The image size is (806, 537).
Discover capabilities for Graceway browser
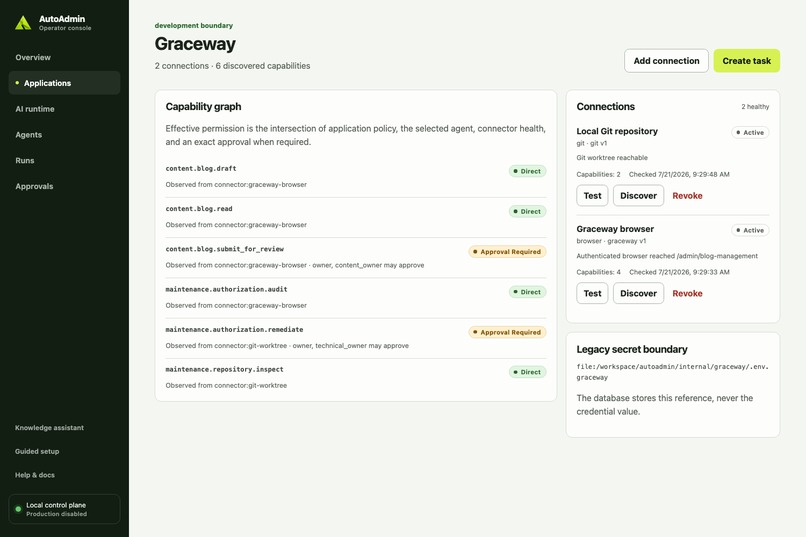638,293
